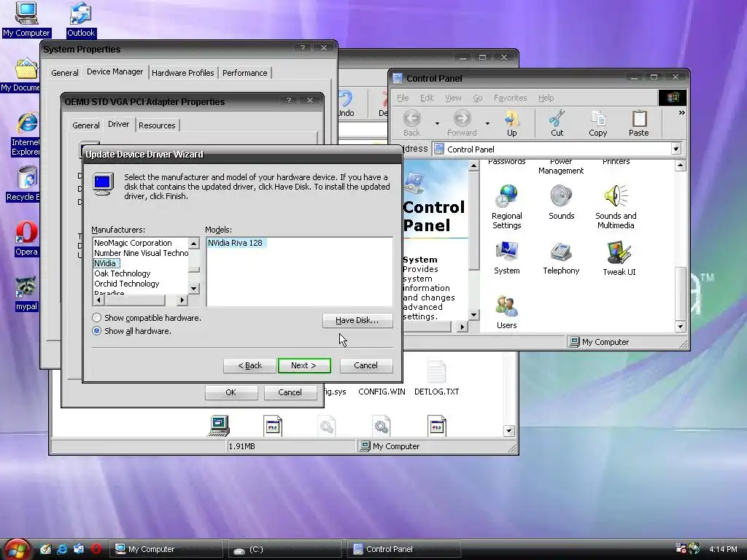Click the Opera quick launch icon on taskbar
Screen dimensions: 747x560
(x=96, y=549)
